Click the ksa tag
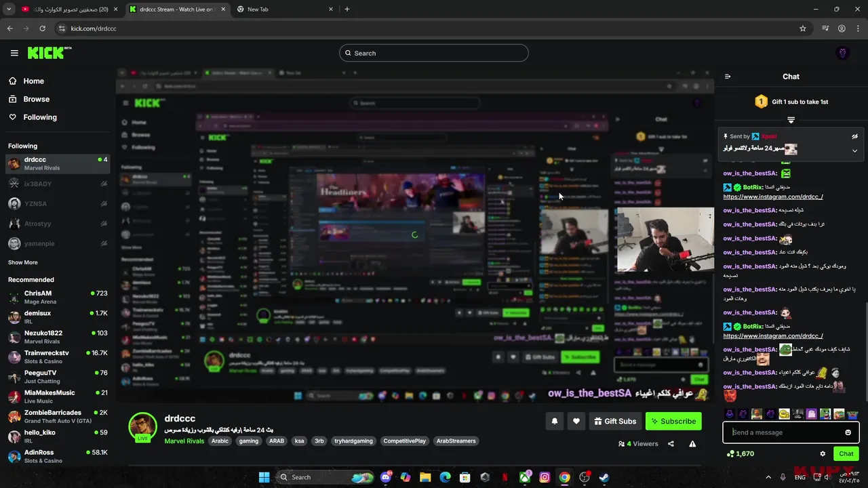The image size is (868, 488). coord(299,441)
